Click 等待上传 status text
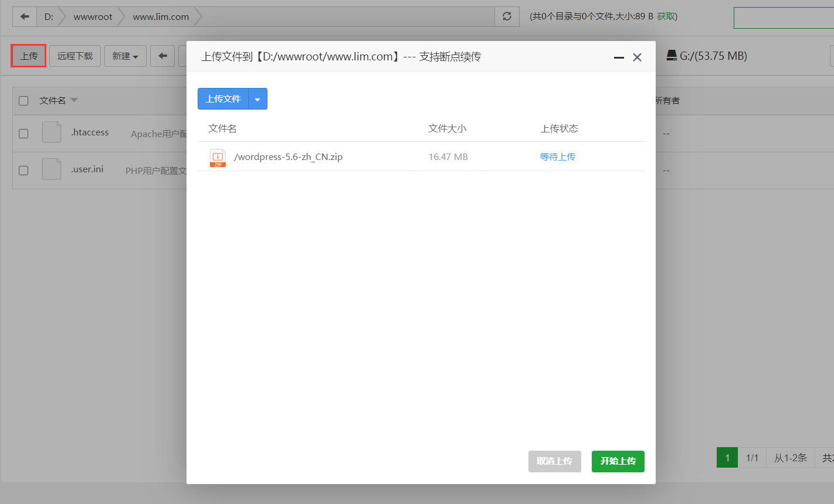 558,156
